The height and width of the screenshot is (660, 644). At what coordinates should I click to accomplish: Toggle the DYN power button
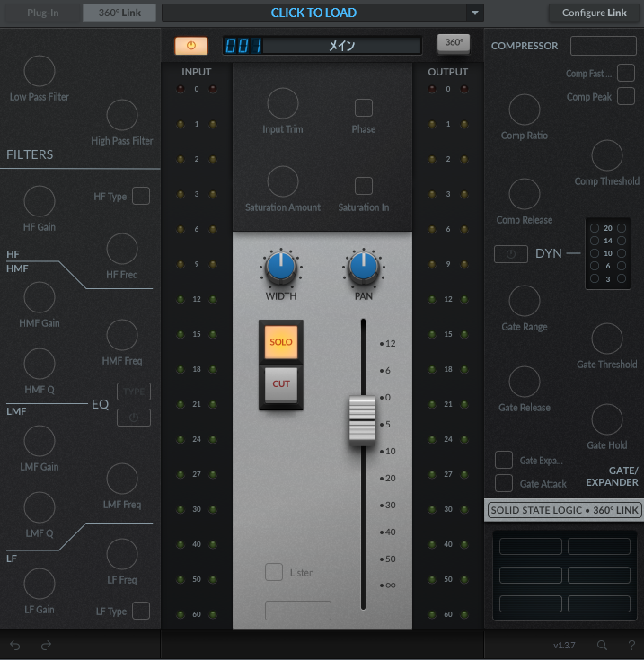tap(510, 254)
